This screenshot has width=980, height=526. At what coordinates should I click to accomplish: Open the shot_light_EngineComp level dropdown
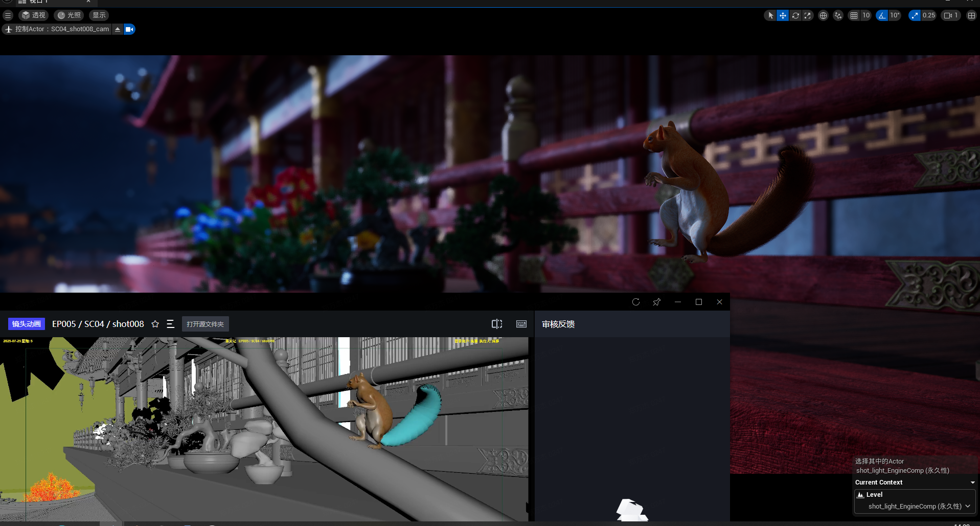tap(915, 506)
